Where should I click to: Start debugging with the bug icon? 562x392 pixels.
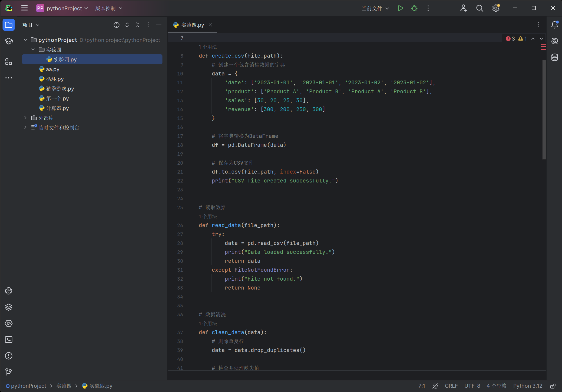(414, 8)
